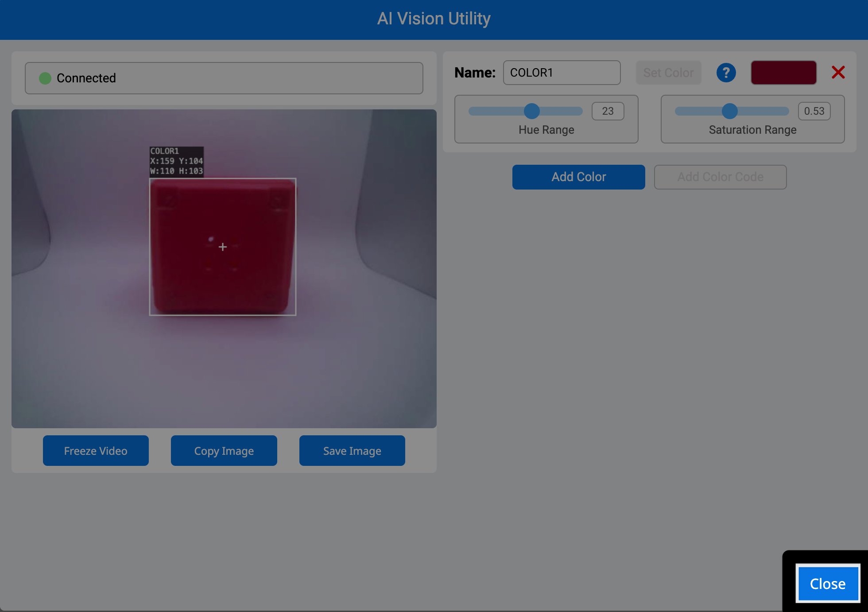
Task: Save the current camera image
Action: tap(352, 450)
